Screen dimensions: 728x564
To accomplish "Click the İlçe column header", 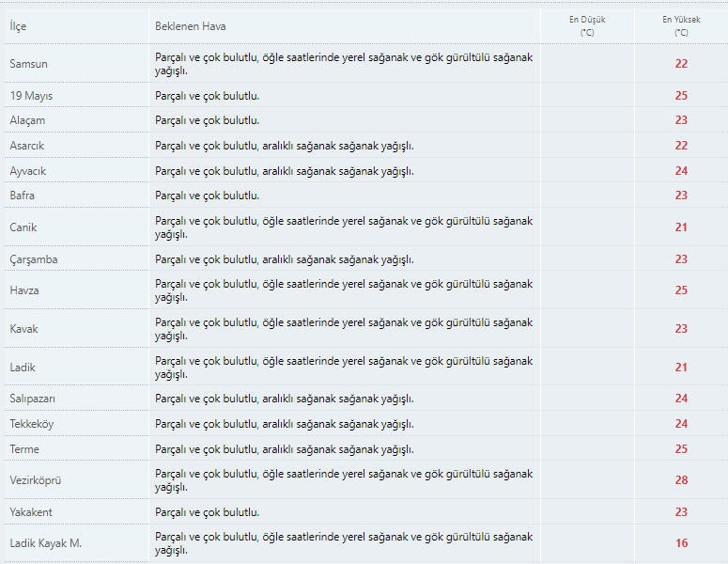I will 18,26.
